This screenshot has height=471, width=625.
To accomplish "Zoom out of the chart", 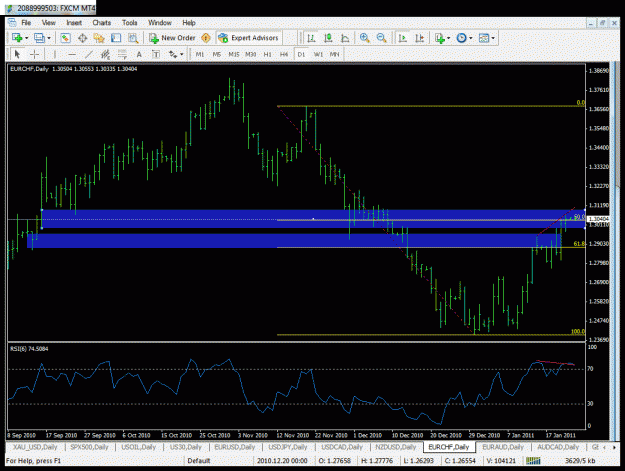I will [381, 38].
